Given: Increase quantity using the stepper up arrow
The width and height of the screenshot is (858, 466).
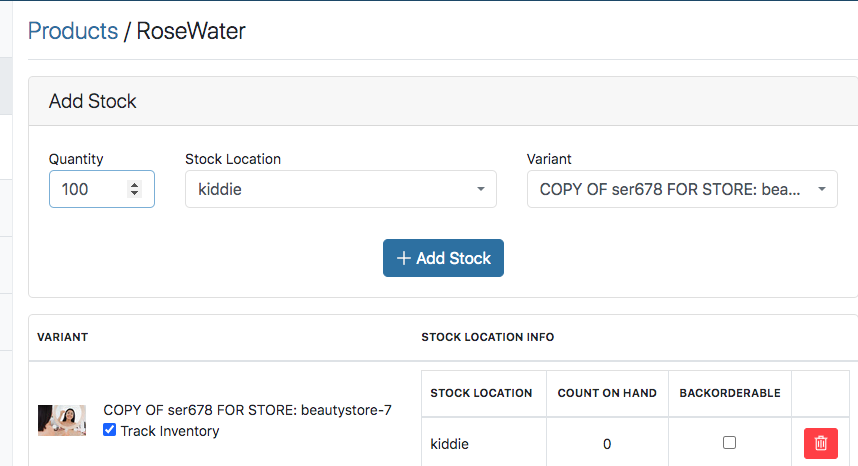Looking at the screenshot, I should (x=135, y=184).
